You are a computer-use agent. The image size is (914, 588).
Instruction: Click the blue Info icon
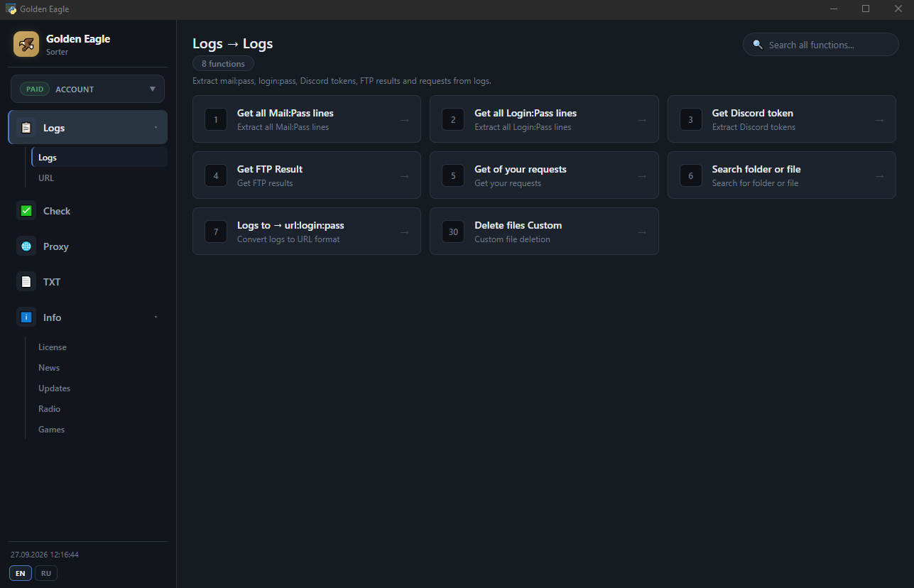point(26,317)
